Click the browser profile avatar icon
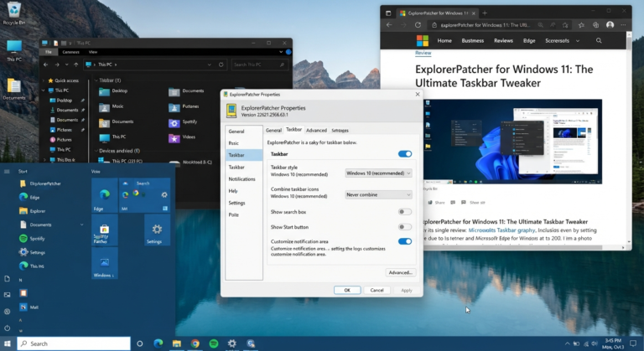Viewport: 644px width, 351px height. click(610, 25)
